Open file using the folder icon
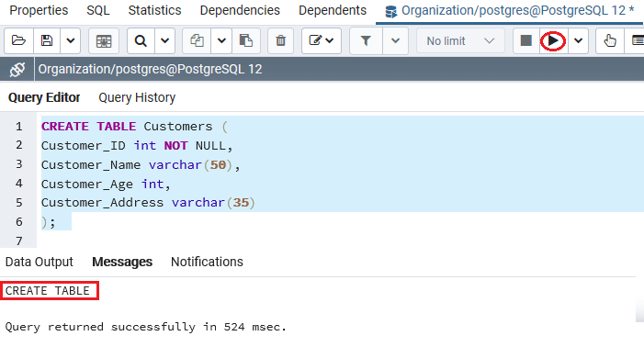 click(x=19, y=41)
